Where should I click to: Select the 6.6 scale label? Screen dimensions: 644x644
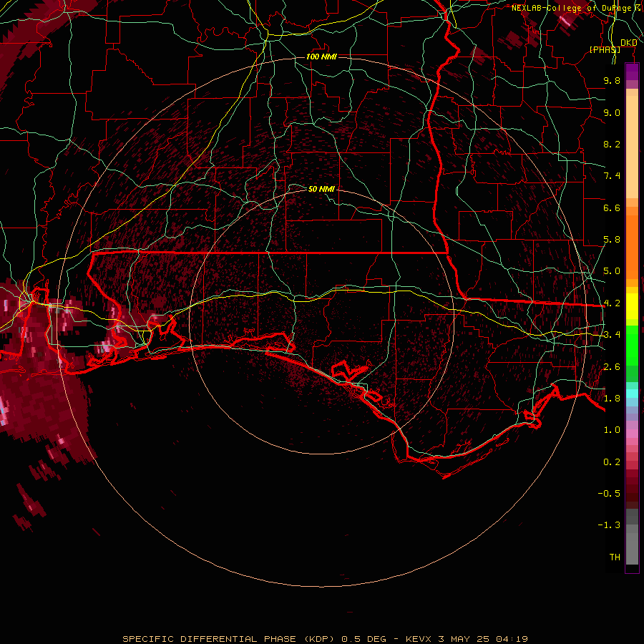[612, 208]
